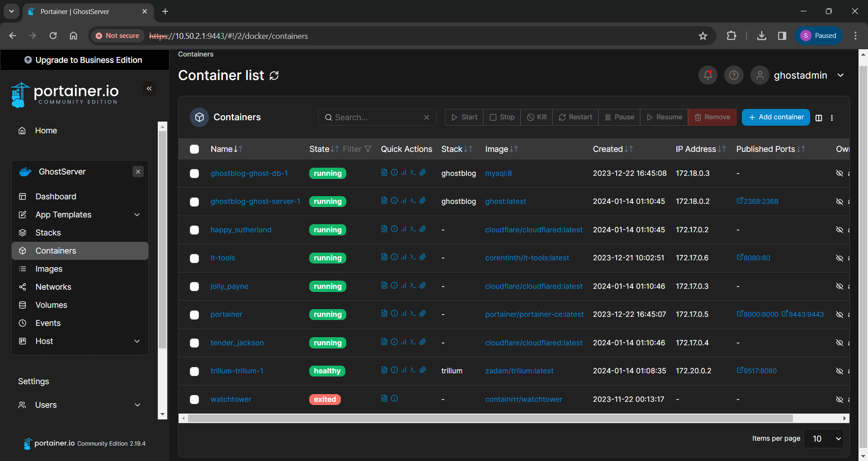
Task: Open attach console icon for jolly_payne
Action: click(423, 285)
